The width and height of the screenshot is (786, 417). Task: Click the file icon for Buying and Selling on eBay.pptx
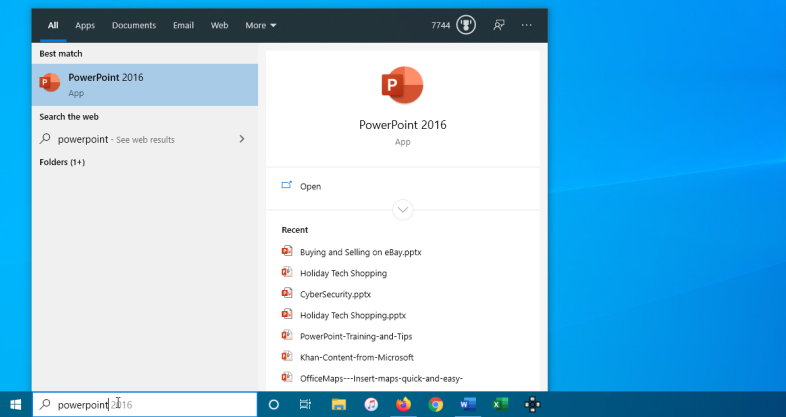287,251
